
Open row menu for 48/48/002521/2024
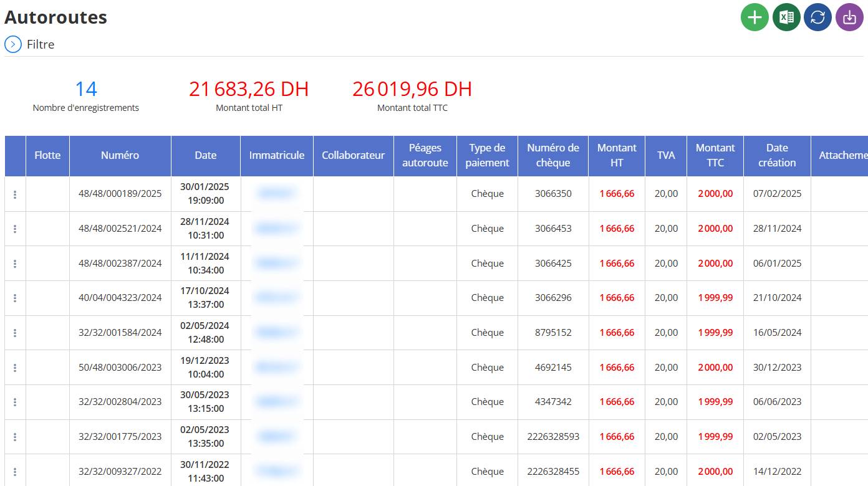click(15, 229)
